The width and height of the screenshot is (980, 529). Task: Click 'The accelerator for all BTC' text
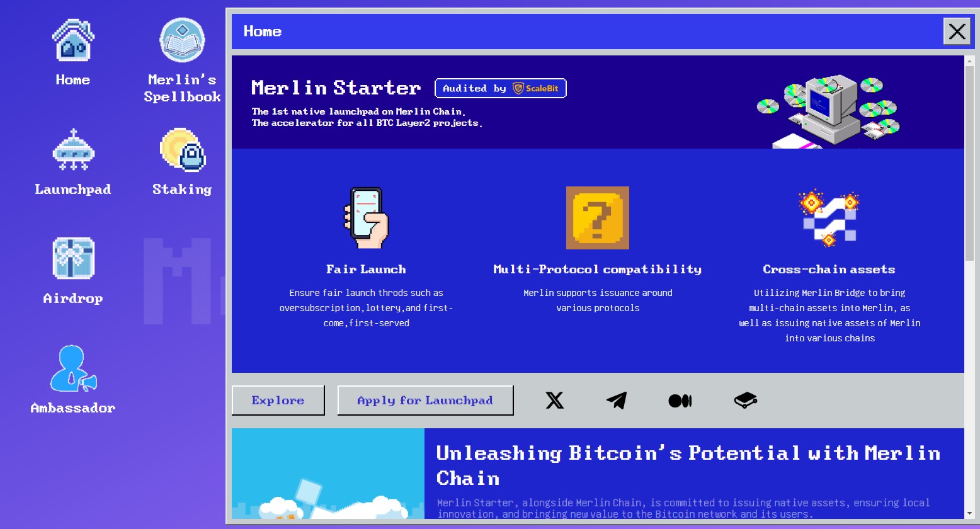[x=367, y=123]
